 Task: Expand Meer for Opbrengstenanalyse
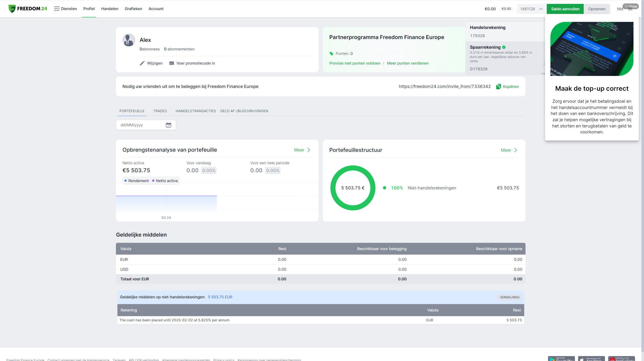pyautogui.click(x=302, y=150)
